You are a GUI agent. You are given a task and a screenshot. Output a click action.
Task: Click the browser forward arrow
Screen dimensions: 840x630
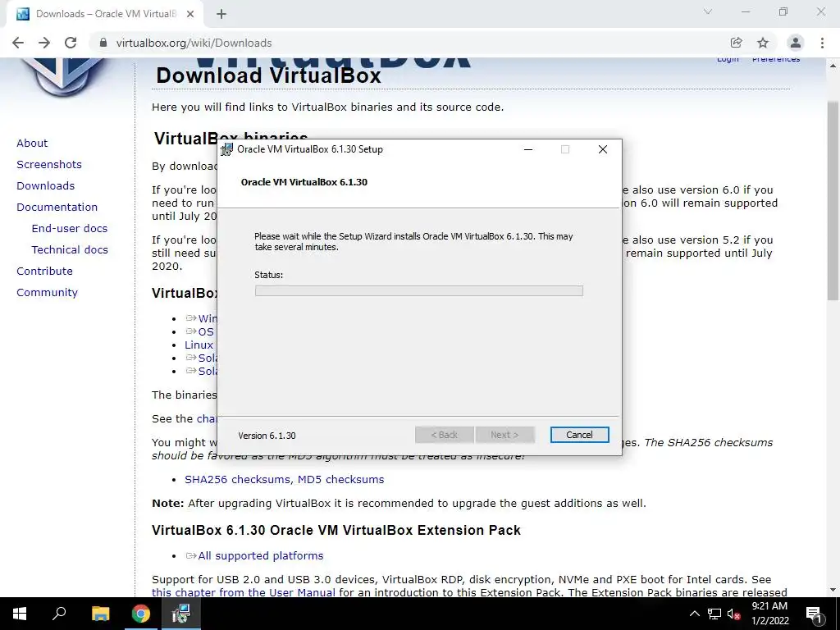click(44, 43)
